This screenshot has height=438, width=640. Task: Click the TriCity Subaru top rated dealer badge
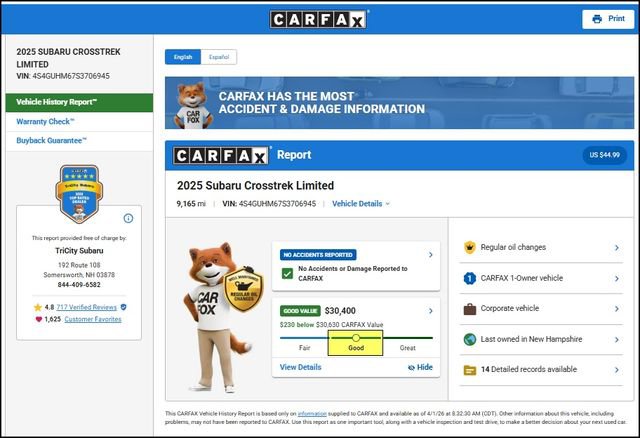click(79, 193)
